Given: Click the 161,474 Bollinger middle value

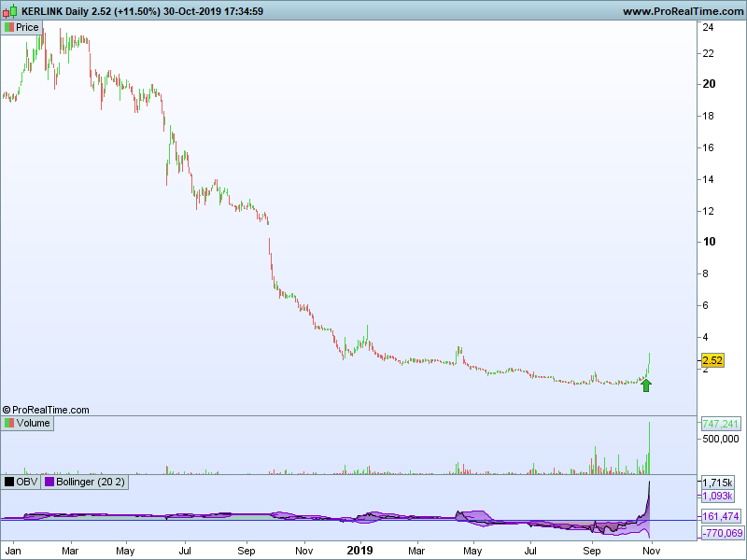Looking at the screenshot, I should (720, 516).
